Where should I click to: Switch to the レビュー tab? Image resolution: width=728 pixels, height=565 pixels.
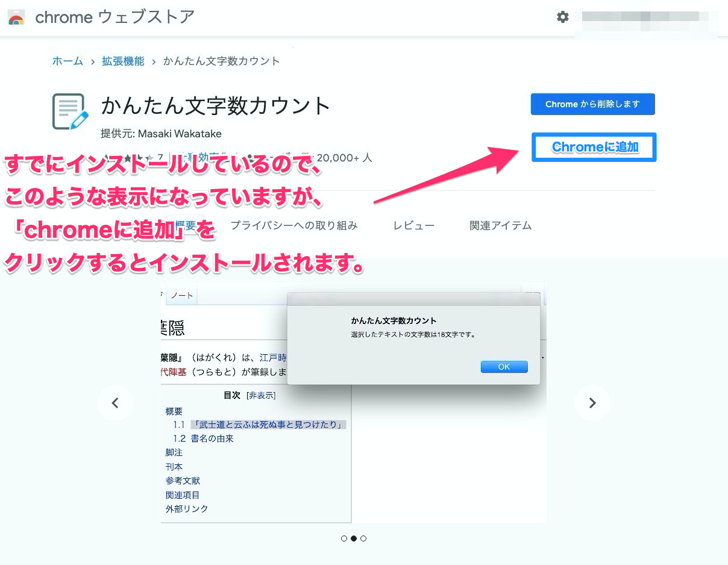tap(414, 225)
